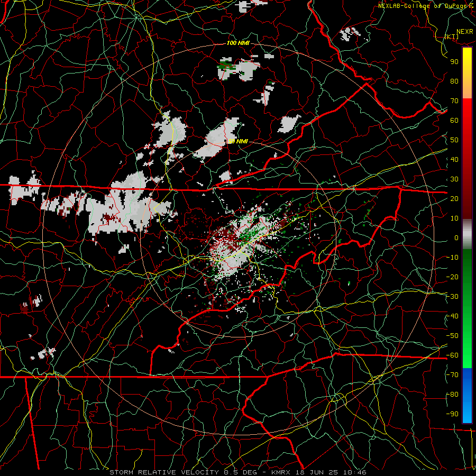Click the 50 NMI range ring label
This screenshot has height=476, width=476.
(237, 141)
